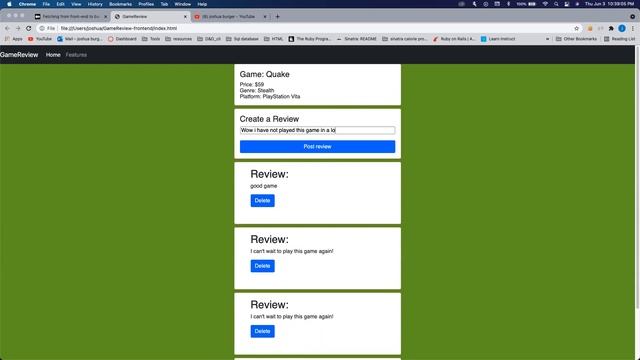
Task: Click the Apple menu icon
Action: coord(9,4)
